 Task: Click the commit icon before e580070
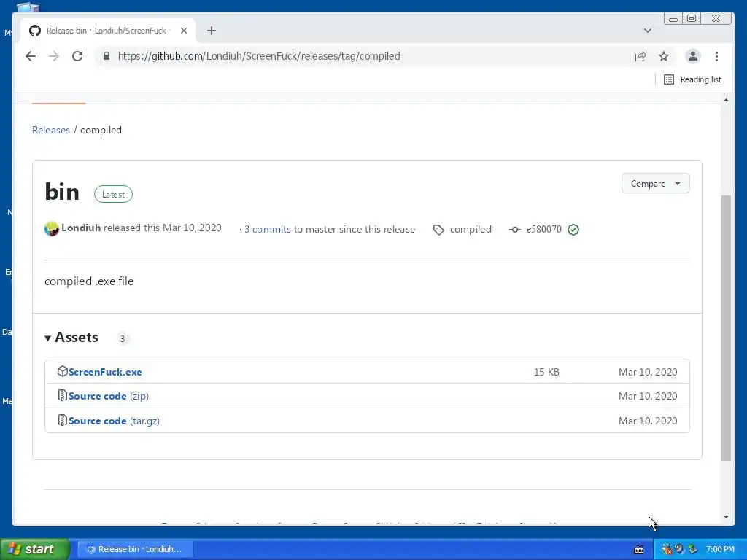click(514, 230)
